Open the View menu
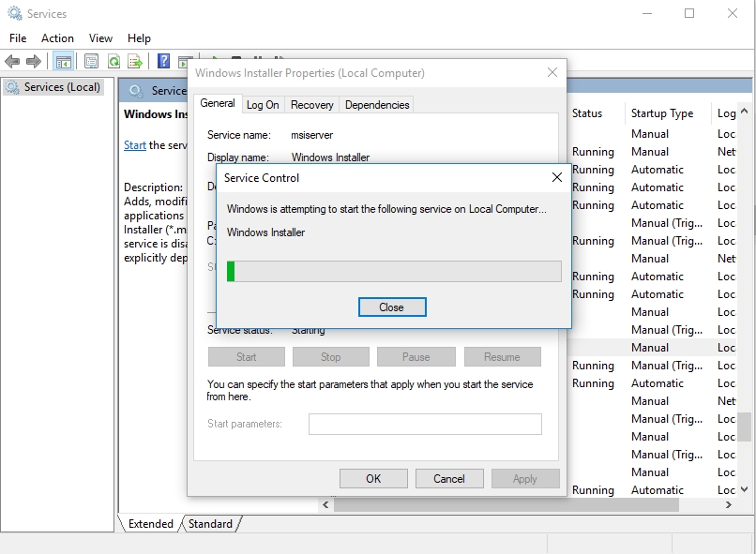 100,38
